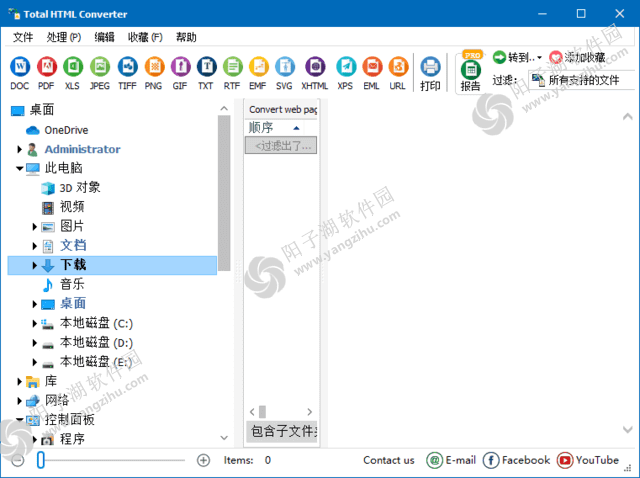Click file list horizontal scroll right arrow
Viewport: 640px width, 478px height.
pos(309,412)
